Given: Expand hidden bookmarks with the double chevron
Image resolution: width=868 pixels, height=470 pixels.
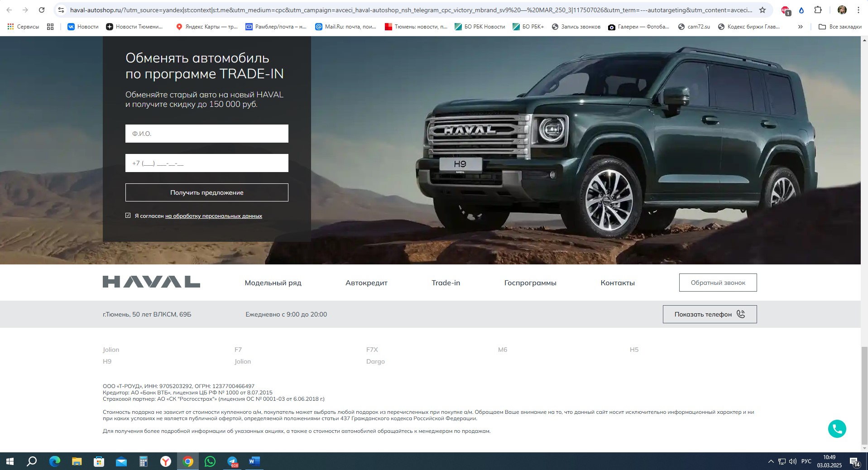Looking at the screenshot, I should [x=800, y=27].
